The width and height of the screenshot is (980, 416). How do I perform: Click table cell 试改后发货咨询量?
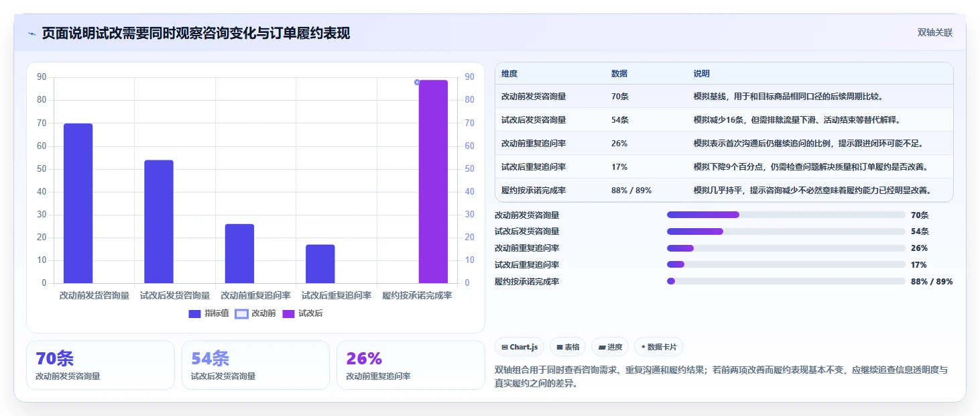534,120
